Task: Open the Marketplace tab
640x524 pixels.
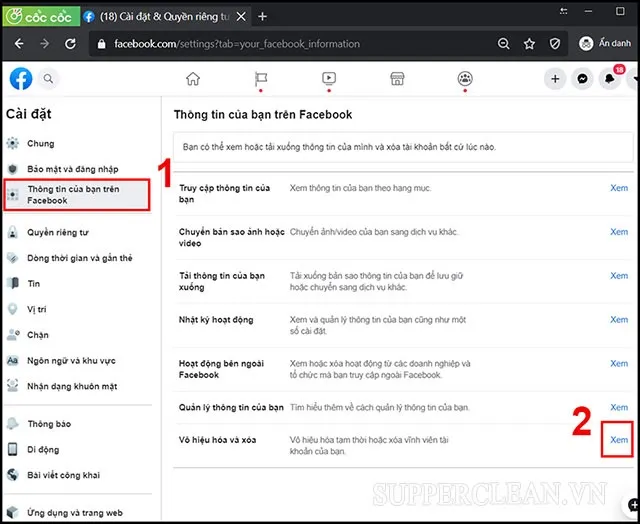Action: pos(397,78)
